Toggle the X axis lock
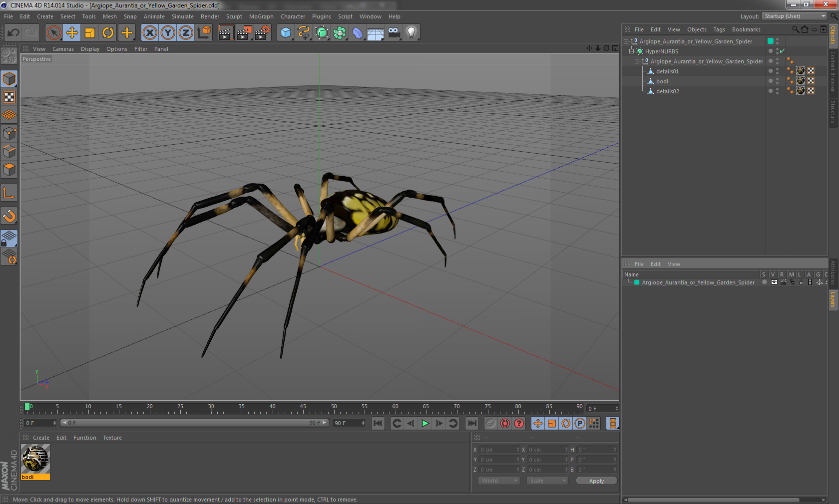Screen dimensions: 839x504 coord(149,33)
